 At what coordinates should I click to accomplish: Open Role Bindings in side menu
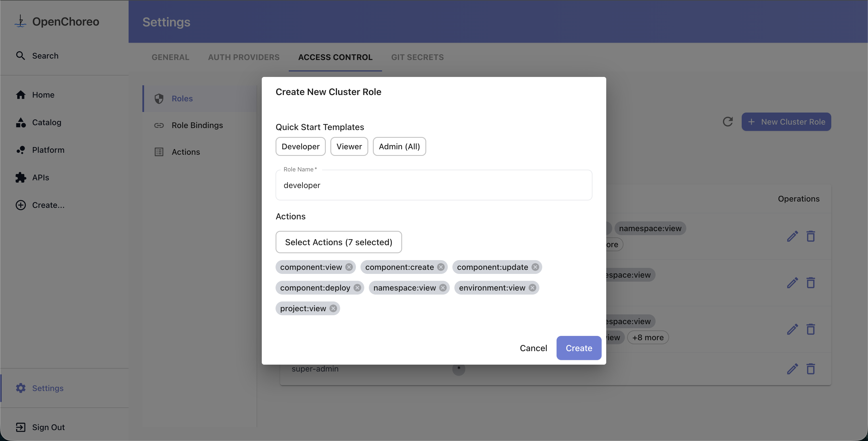pos(197,125)
